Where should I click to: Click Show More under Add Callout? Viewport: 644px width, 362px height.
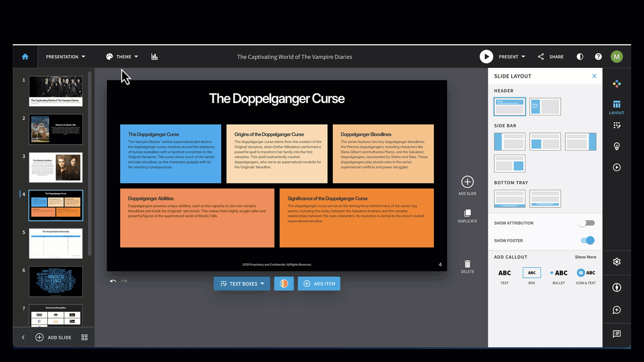tap(586, 257)
